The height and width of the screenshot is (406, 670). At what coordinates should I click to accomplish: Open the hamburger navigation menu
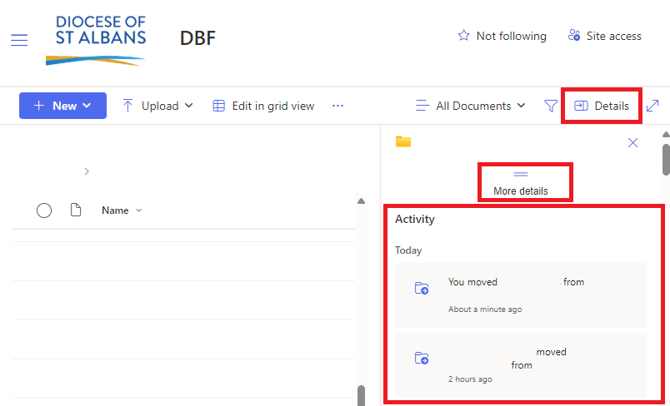pos(19,39)
